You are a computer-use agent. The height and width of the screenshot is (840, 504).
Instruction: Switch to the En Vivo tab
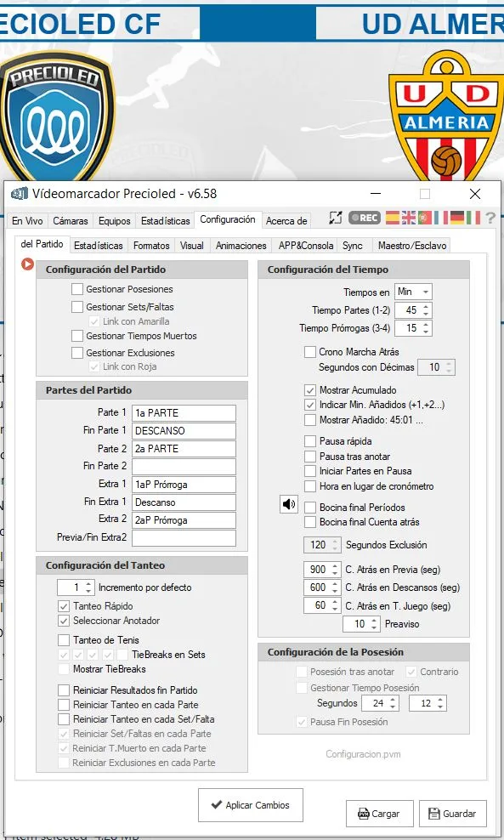(x=27, y=221)
